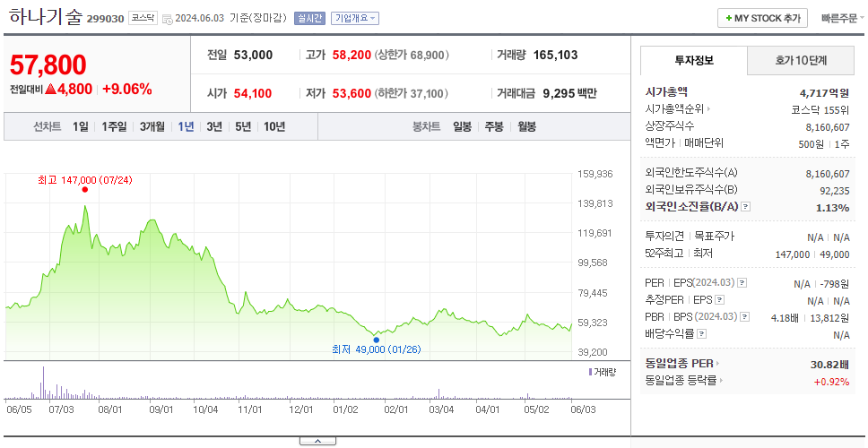868x448 pixels.
Task: Click the 저가 value 53,600
Action: (352, 94)
